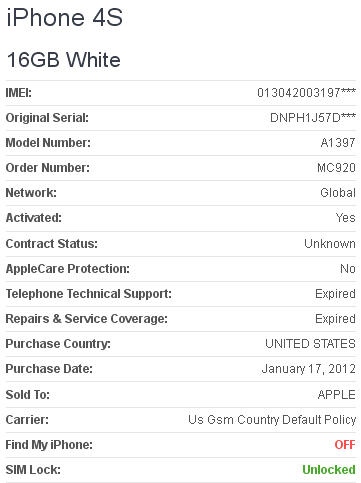The height and width of the screenshot is (483, 361).
Task: Click the Model Number value A1397
Action: click(338, 143)
